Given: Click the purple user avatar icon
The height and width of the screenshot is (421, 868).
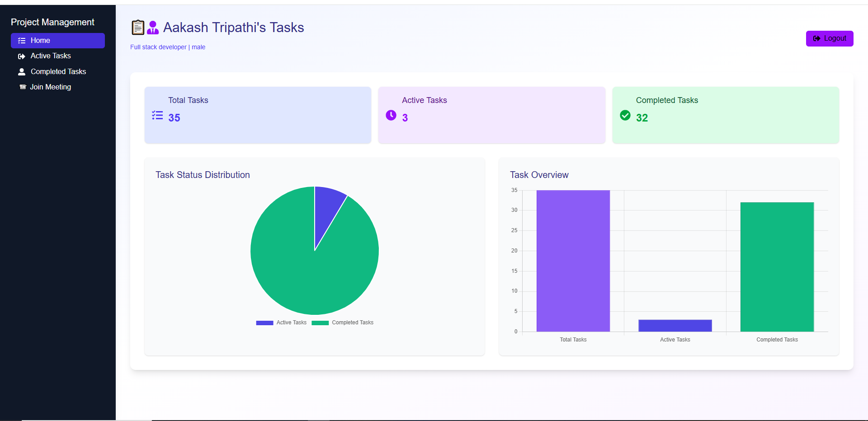Looking at the screenshot, I should pyautogui.click(x=153, y=28).
